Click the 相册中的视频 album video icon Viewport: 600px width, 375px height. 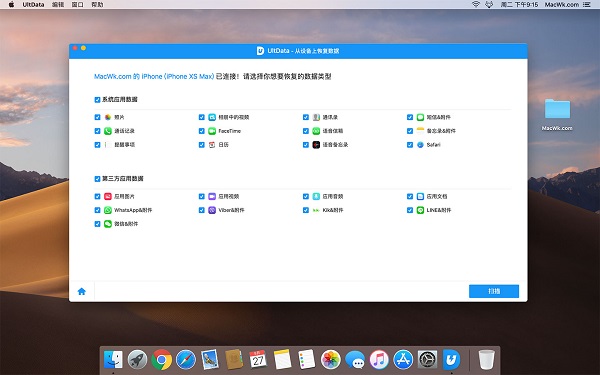click(x=212, y=117)
